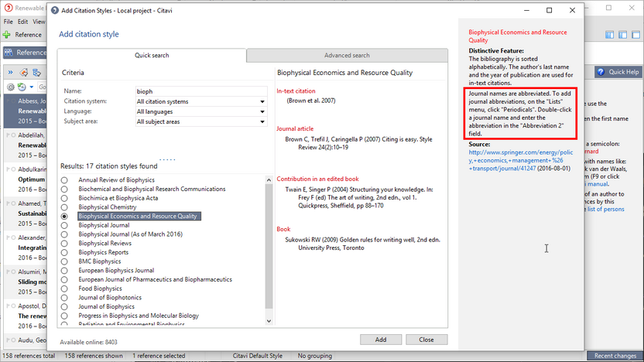
Task: Click the first layout view icon at top right
Action: point(609,35)
